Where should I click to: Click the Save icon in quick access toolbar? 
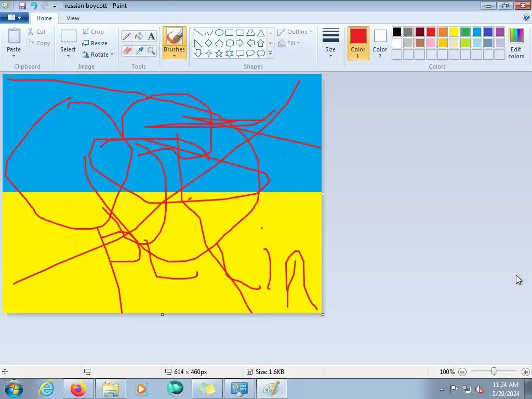tap(22, 5)
